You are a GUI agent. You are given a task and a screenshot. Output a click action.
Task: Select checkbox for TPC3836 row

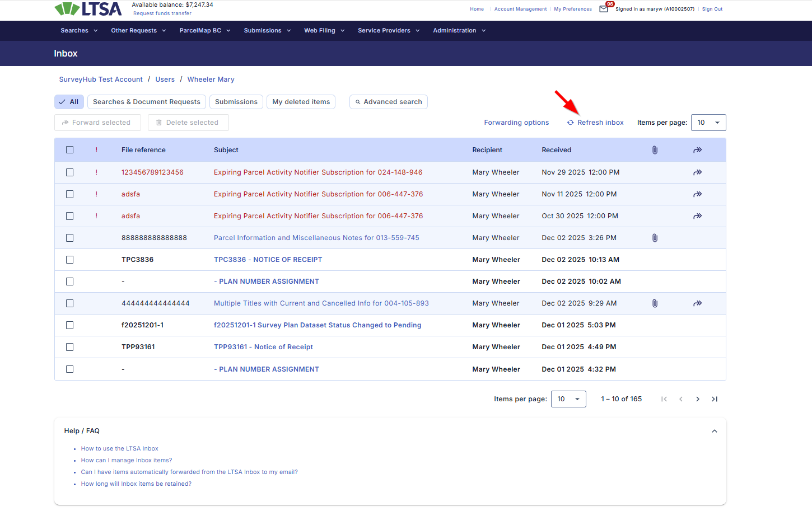point(70,260)
